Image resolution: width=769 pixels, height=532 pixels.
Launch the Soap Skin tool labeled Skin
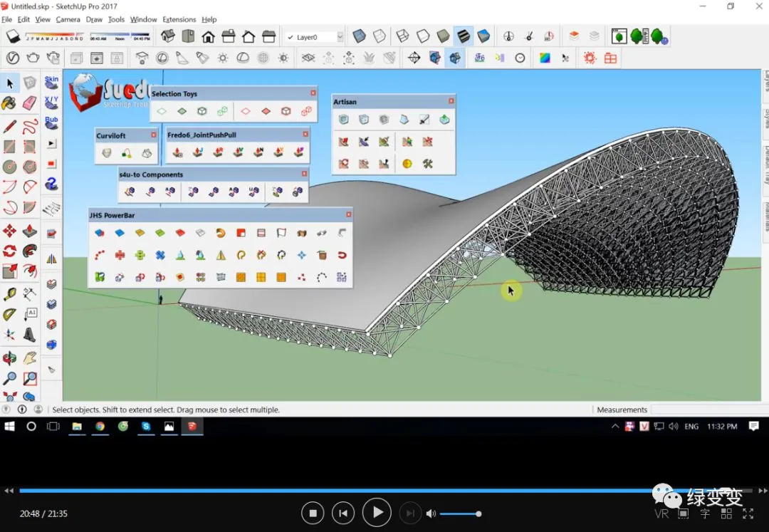(x=51, y=83)
